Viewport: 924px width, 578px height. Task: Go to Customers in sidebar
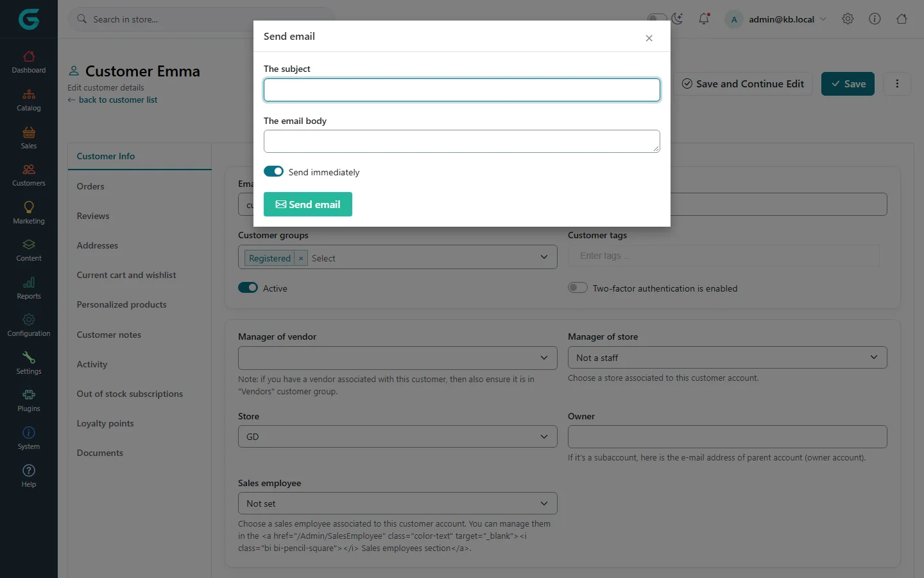29,175
